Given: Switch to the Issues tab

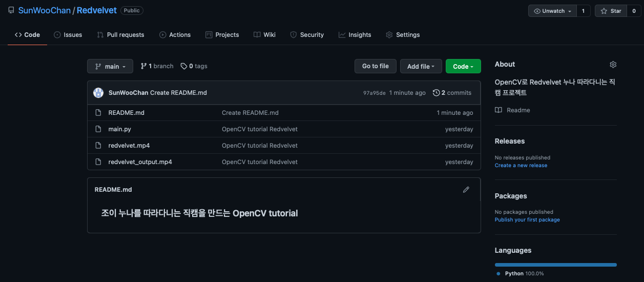Looking at the screenshot, I should 68,35.
